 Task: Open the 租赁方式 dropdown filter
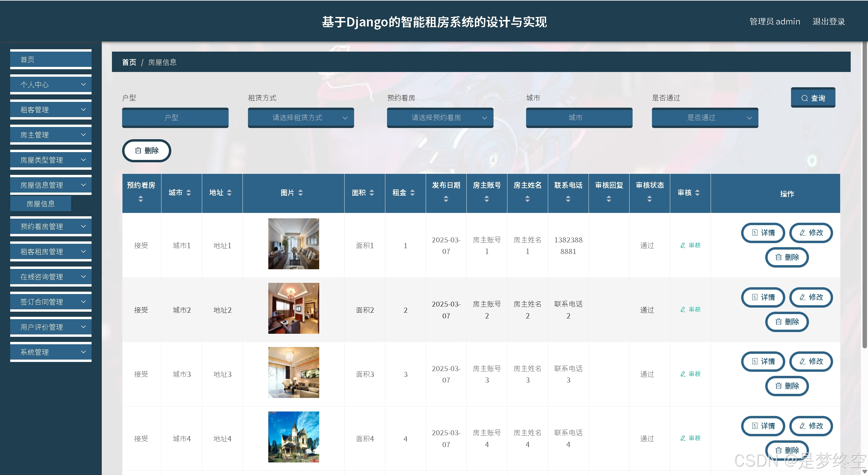point(301,117)
